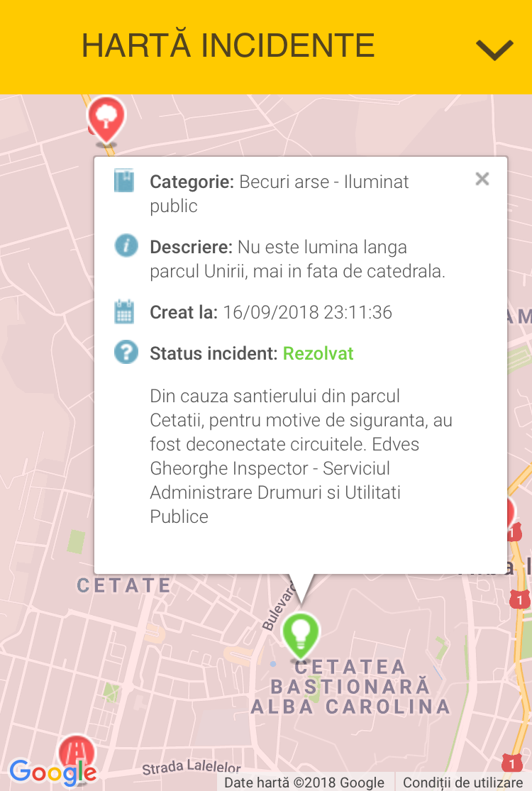Click the CETATE district label on the map
532x791 pixels.
tap(124, 585)
